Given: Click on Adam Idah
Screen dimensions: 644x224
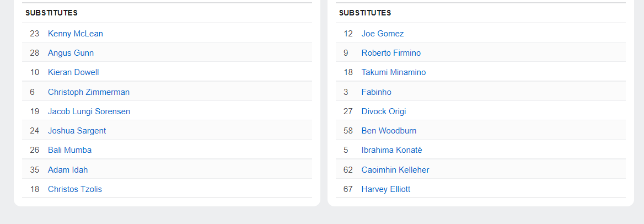Looking at the screenshot, I should [x=68, y=170].
